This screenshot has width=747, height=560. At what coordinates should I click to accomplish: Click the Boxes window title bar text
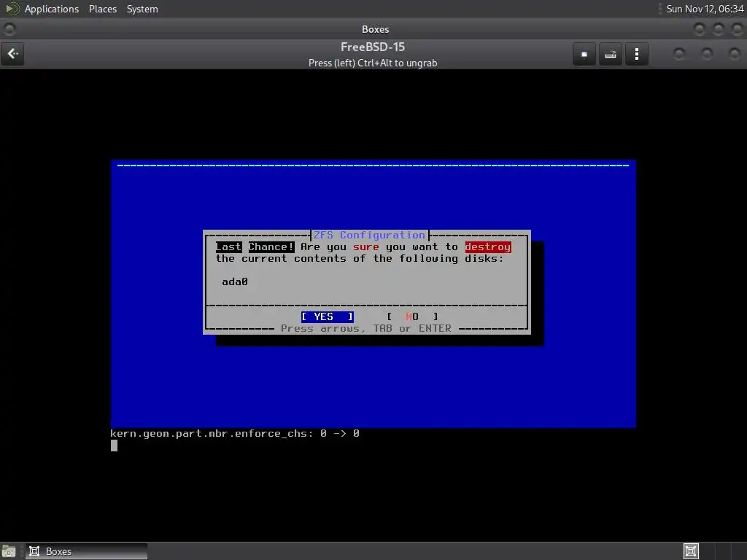click(376, 29)
